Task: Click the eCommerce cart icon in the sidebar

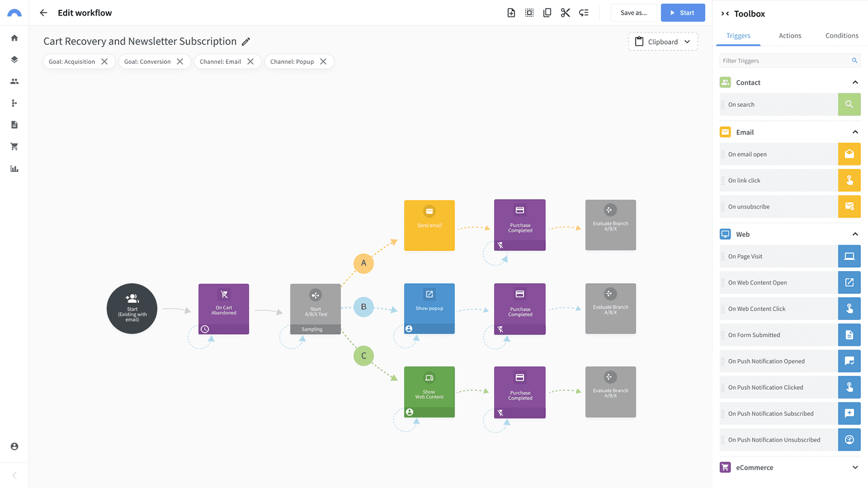Action: (x=14, y=146)
